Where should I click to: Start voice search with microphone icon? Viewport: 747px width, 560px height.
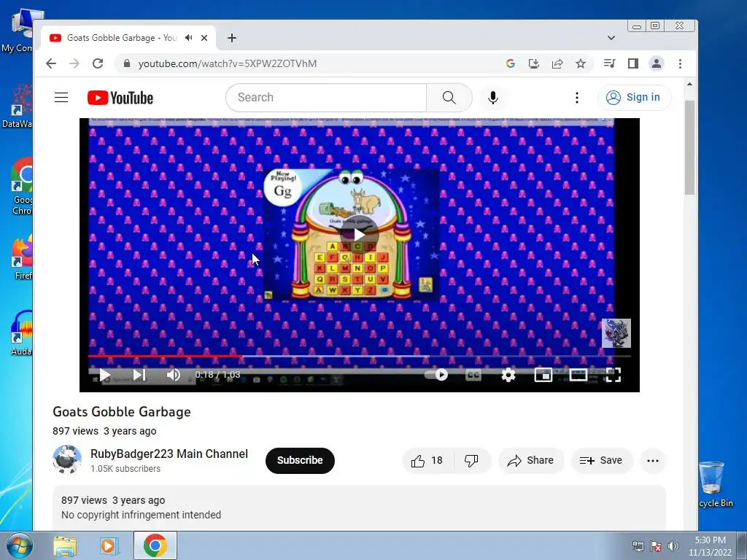coord(493,98)
